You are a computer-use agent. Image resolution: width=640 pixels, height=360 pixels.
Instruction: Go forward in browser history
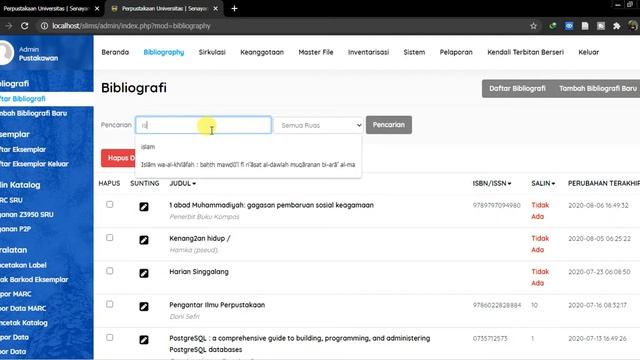click(x=9, y=26)
